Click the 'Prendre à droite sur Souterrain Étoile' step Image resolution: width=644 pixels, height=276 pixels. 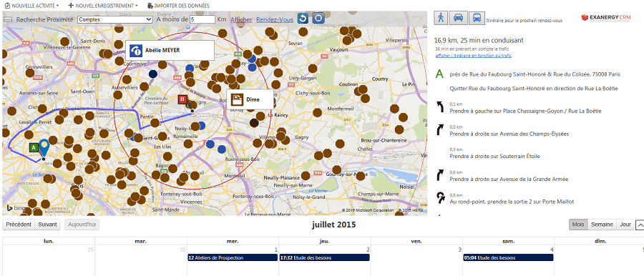tap(494, 157)
